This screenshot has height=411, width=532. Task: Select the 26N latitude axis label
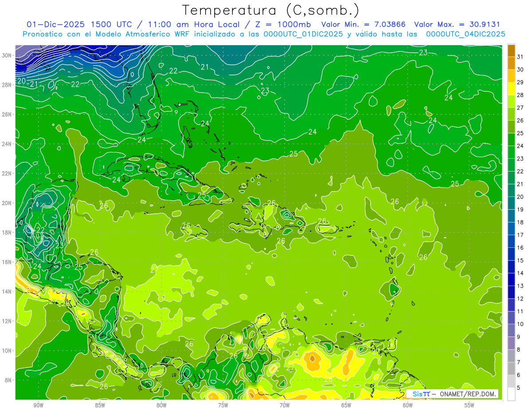click(x=7, y=114)
